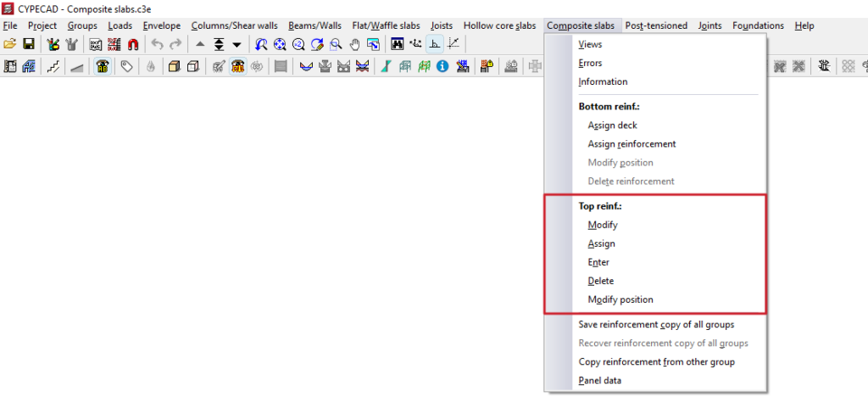The image size is (868, 414).
Task: Click the binoculars search icon
Action: tap(397, 44)
